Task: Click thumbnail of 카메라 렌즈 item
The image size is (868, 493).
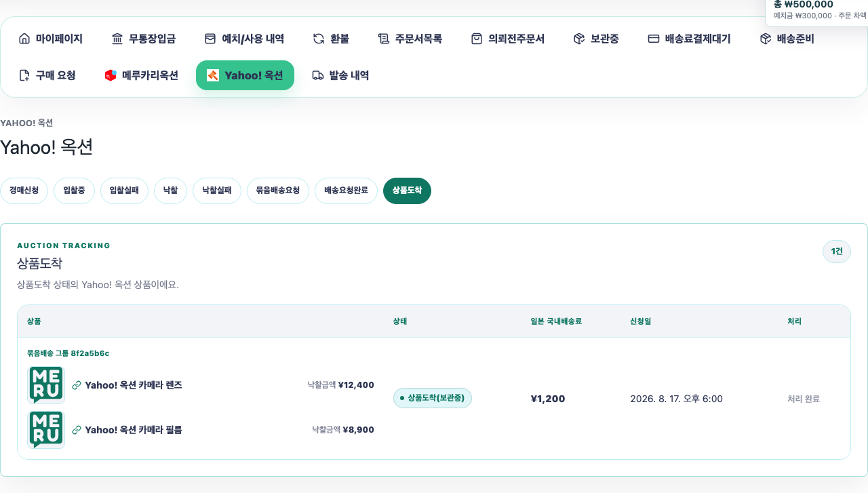Action: [46, 385]
